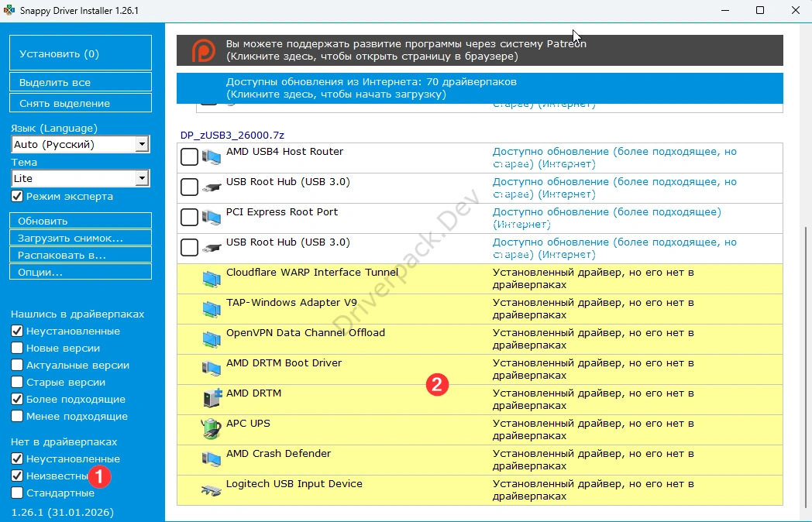Uncheck the Более подходящие filter checkbox

(x=17, y=400)
